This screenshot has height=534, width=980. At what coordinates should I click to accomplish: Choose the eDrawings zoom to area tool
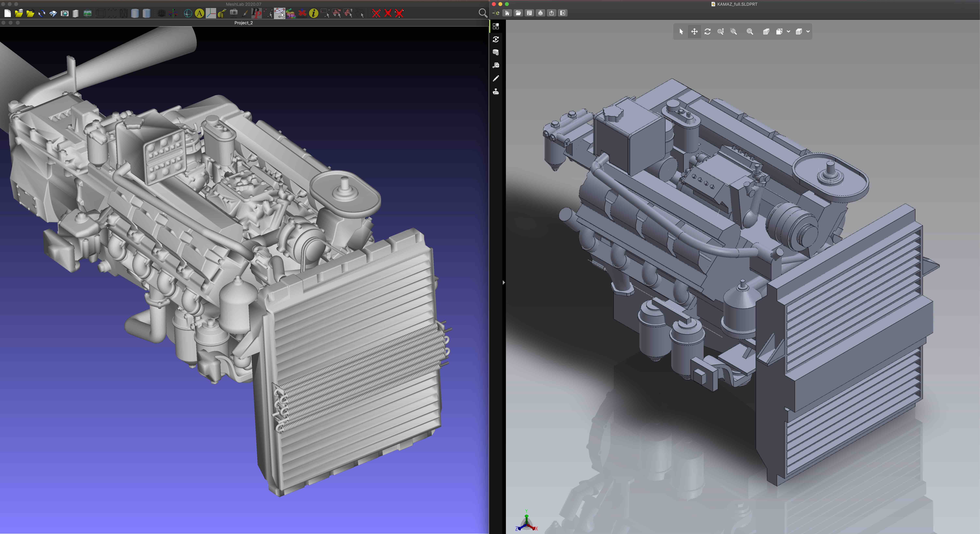734,31
